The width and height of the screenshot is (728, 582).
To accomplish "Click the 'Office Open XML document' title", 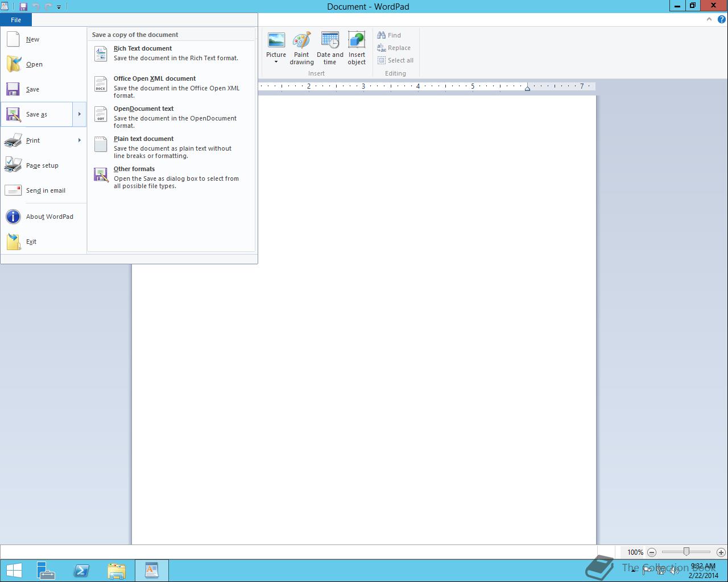I will point(155,78).
